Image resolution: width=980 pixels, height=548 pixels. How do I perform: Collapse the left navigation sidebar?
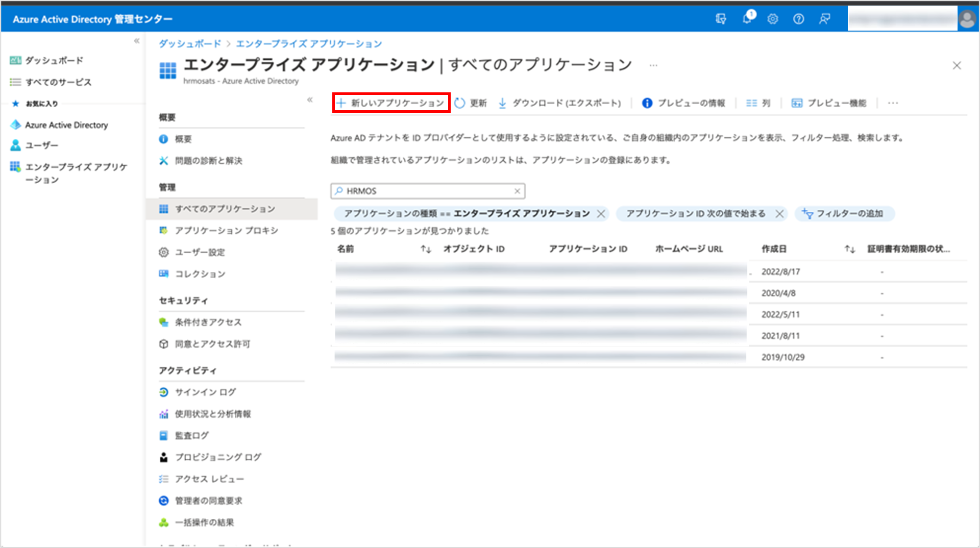(x=137, y=41)
